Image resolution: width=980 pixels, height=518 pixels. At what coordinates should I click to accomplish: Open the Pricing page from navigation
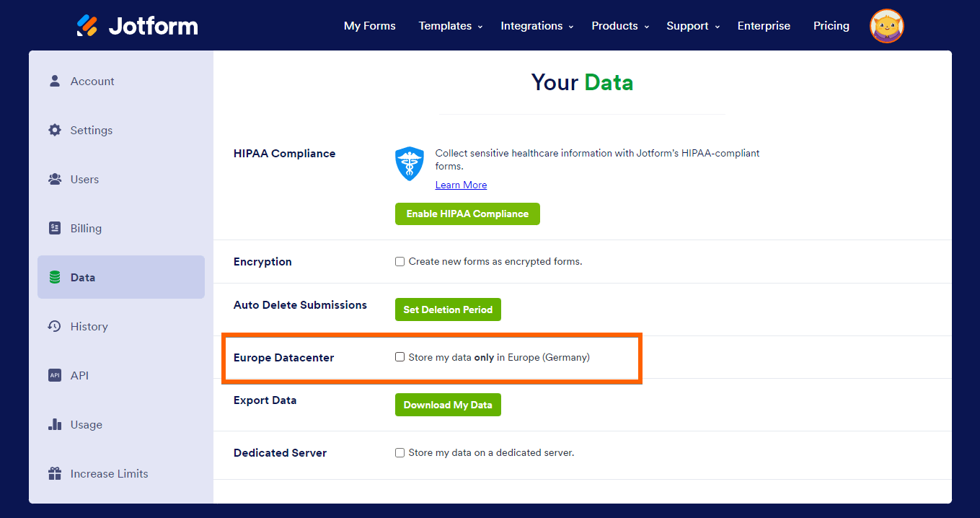(831, 26)
